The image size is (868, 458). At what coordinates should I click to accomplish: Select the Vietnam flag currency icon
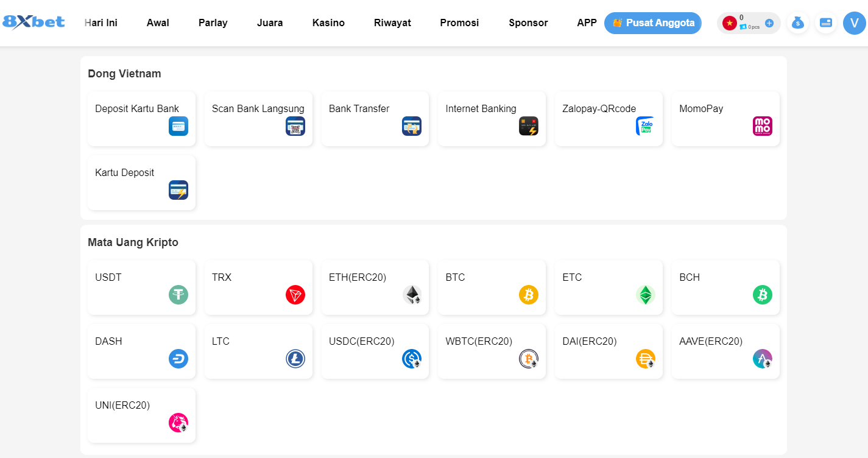[x=729, y=23]
